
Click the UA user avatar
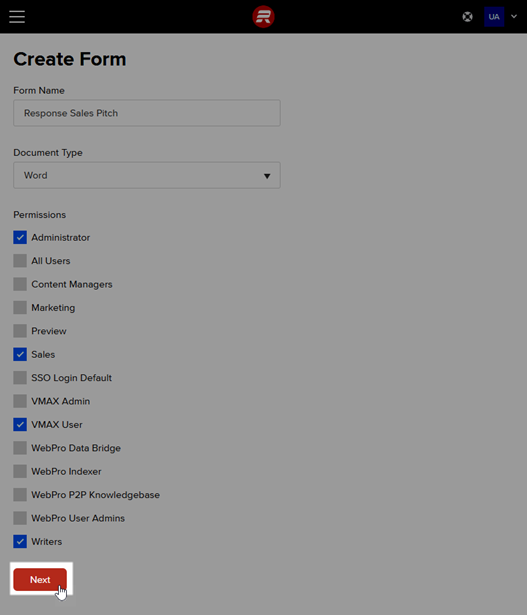[x=494, y=17]
